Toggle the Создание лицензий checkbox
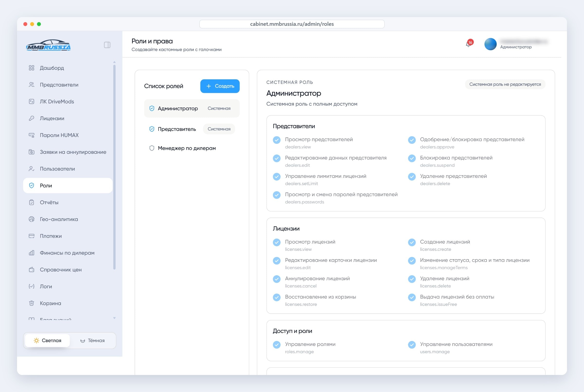This screenshot has width=584, height=392. 412,242
